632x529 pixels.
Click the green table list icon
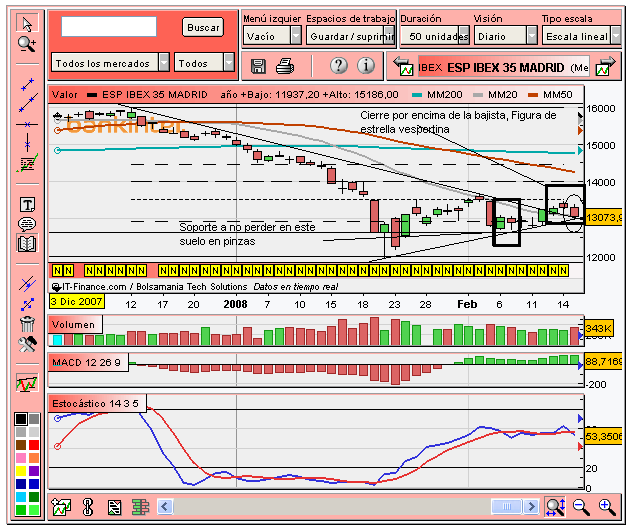coord(140,507)
